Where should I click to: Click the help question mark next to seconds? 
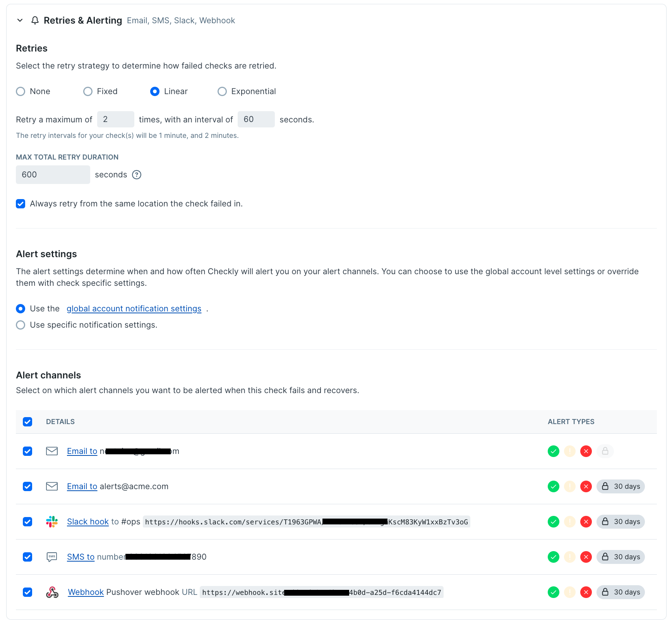click(137, 175)
